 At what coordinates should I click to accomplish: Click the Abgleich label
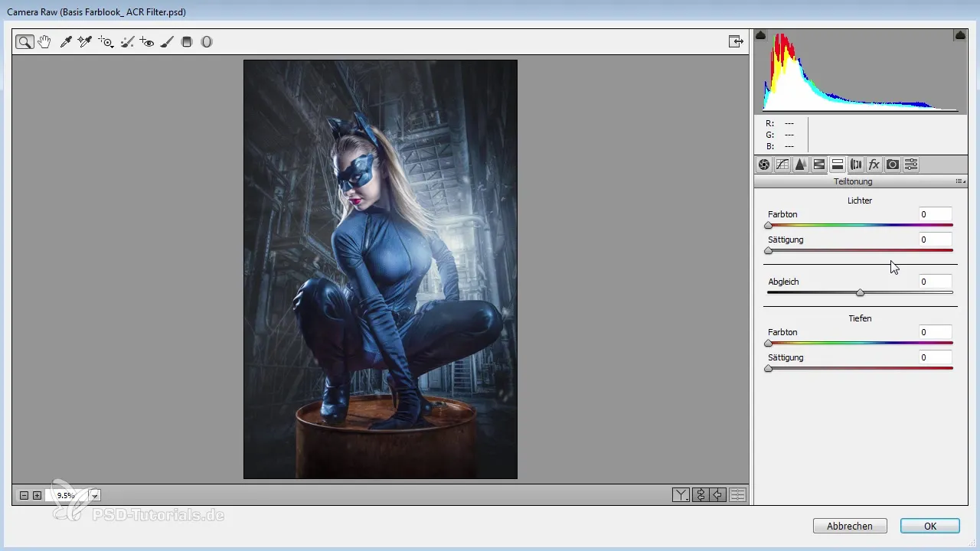pyautogui.click(x=783, y=282)
